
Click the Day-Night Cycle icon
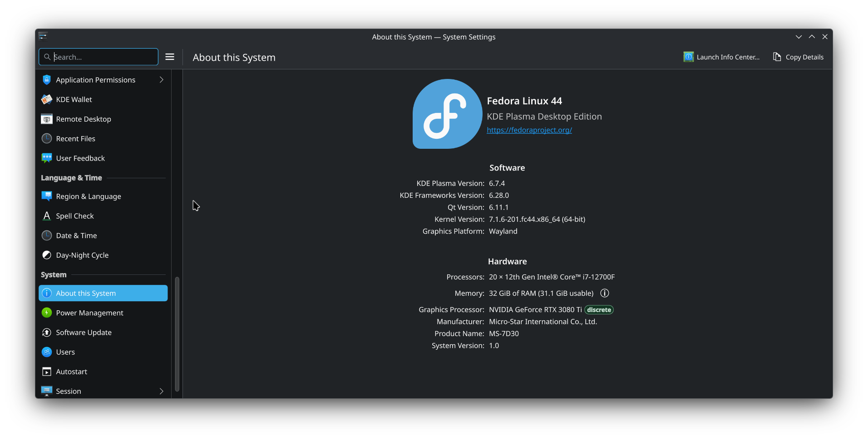pyautogui.click(x=47, y=255)
